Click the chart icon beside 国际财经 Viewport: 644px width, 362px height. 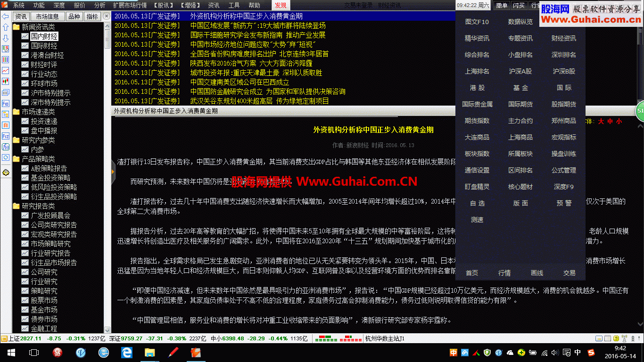25,46
